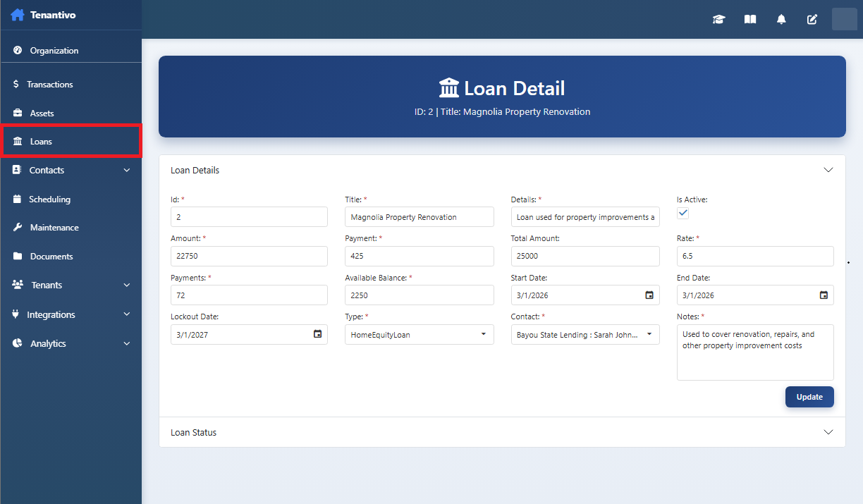Click the Id input field
This screenshot has width=863, height=504.
249,217
